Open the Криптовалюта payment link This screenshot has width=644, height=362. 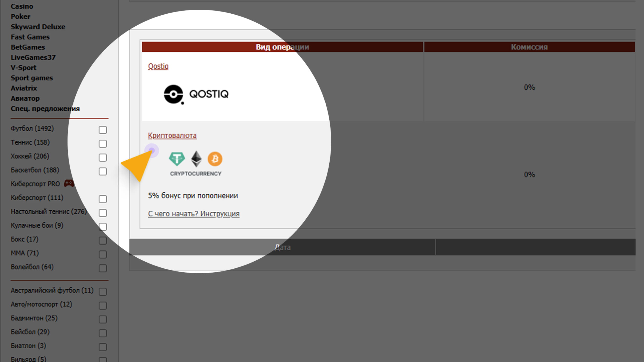click(172, 135)
